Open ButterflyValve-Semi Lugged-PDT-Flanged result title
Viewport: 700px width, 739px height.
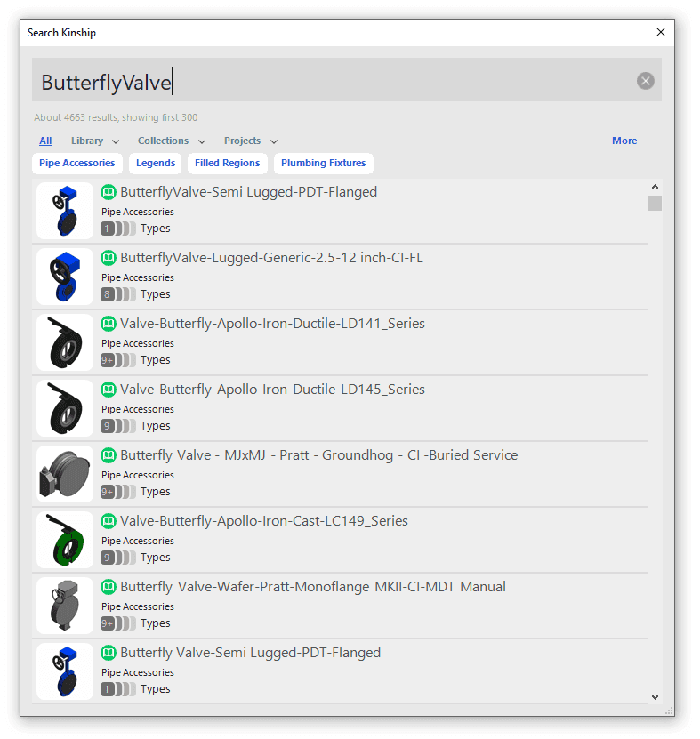point(248,192)
